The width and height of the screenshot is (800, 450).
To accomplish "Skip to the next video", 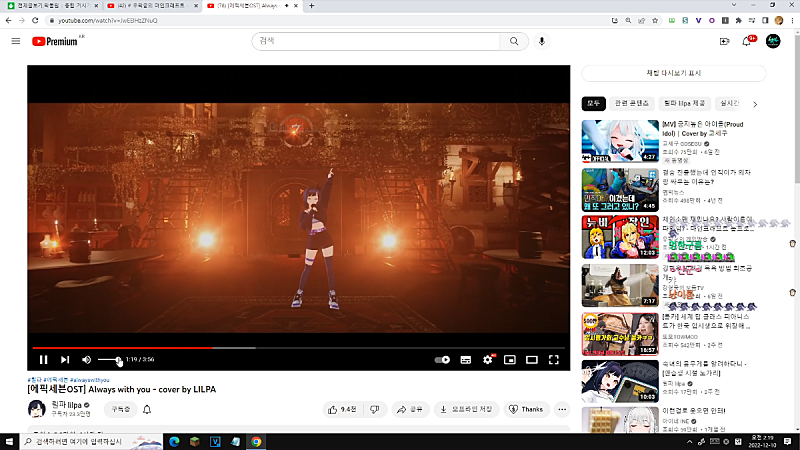I will (65, 360).
